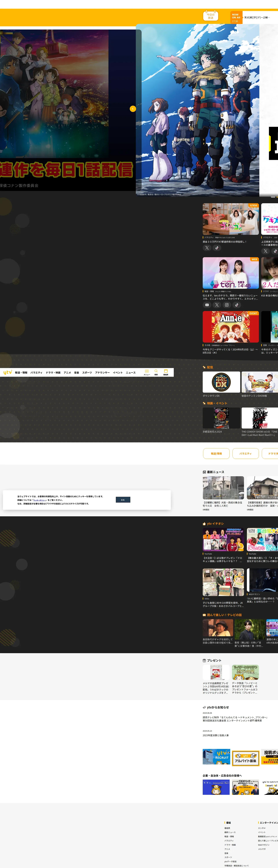Image resolution: width=278 pixels, height=868 pixels.
Task: Open the クッキーポリシー link
Action: pos(40,500)
